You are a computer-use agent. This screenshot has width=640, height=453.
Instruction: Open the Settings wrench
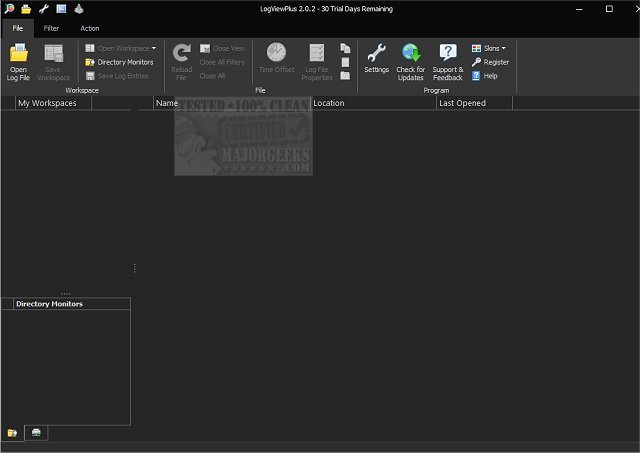coord(376,58)
